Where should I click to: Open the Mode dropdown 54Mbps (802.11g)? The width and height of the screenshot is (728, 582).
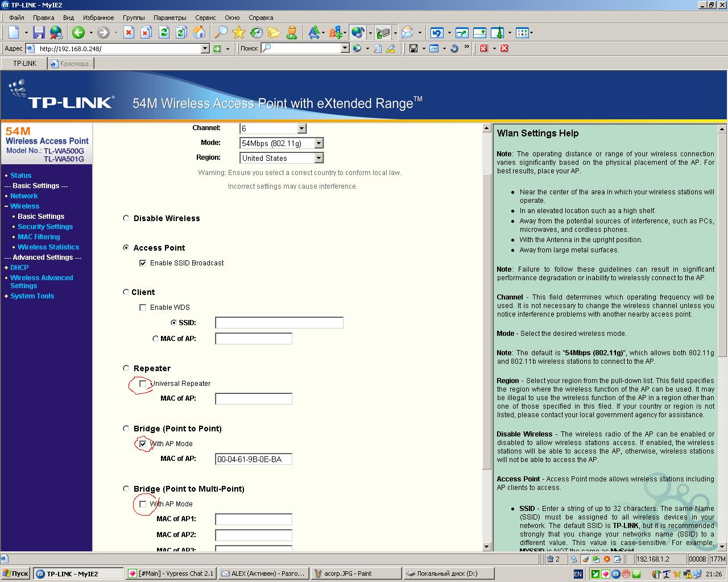tap(282, 143)
